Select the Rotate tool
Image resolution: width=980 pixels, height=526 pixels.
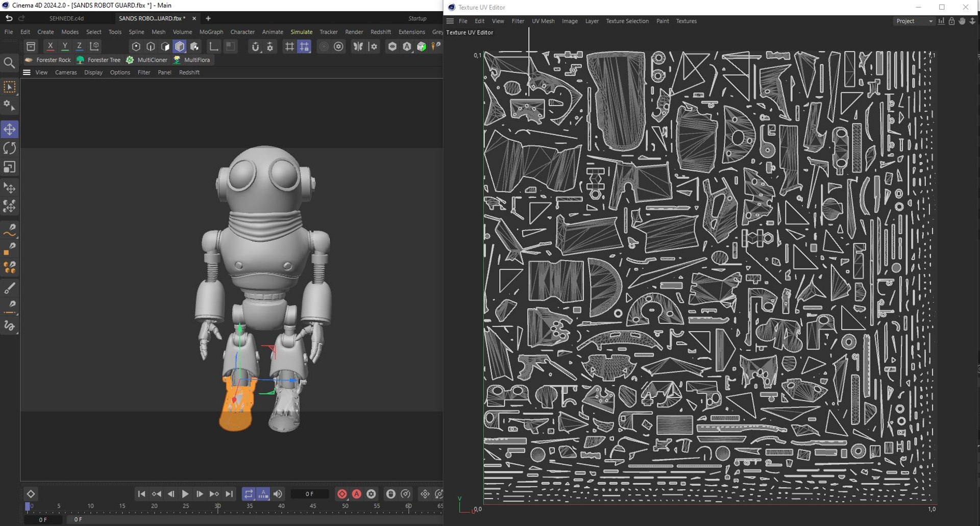(10, 148)
